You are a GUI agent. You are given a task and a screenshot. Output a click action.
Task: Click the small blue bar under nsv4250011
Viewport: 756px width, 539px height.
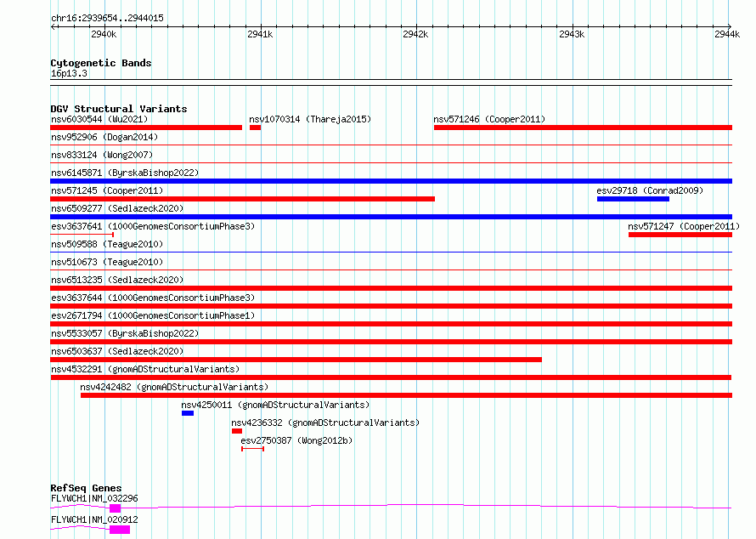(x=188, y=413)
